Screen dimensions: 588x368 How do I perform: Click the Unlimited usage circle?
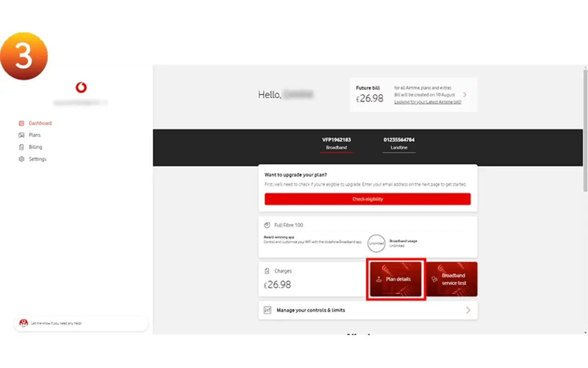point(377,243)
